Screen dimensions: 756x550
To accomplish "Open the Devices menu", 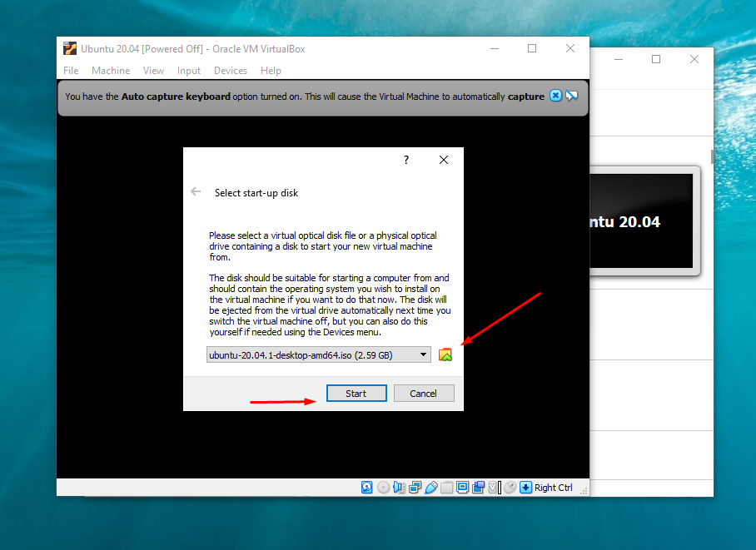I will tap(231, 71).
